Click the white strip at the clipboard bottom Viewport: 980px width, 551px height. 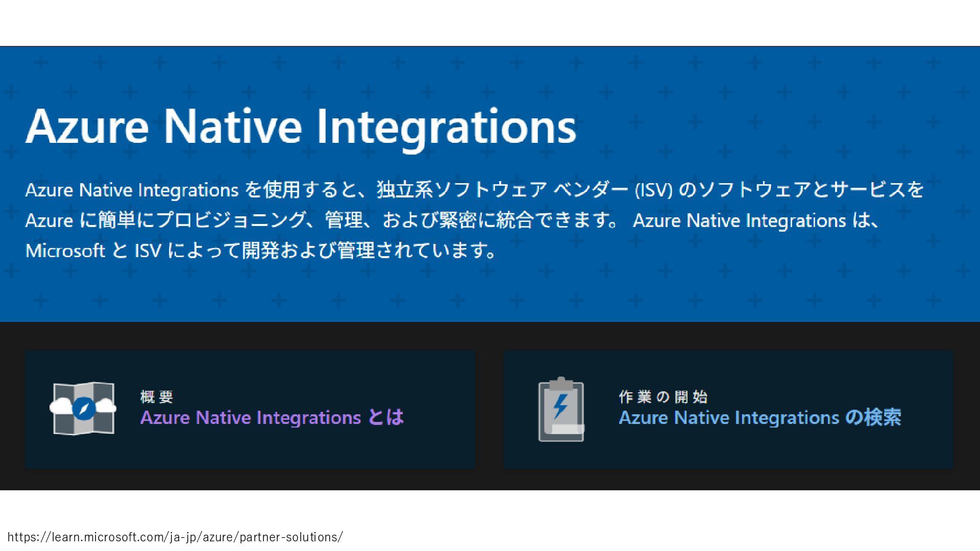click(568, 429)
